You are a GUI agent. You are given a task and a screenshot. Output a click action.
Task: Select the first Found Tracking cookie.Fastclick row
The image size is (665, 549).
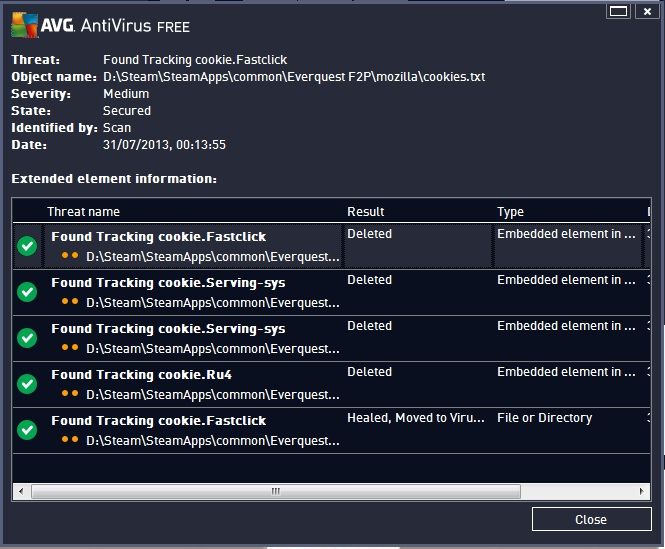coord(331,246)
